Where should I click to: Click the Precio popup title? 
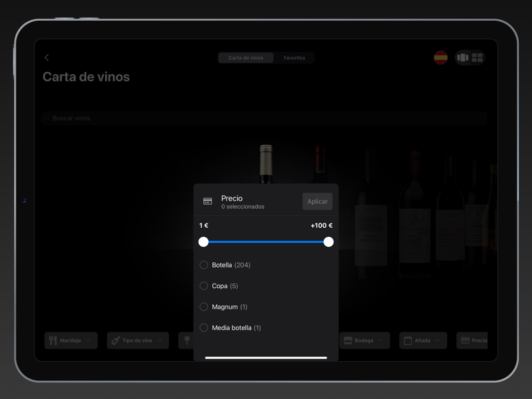pyautogui.click(x=232, y=198)
